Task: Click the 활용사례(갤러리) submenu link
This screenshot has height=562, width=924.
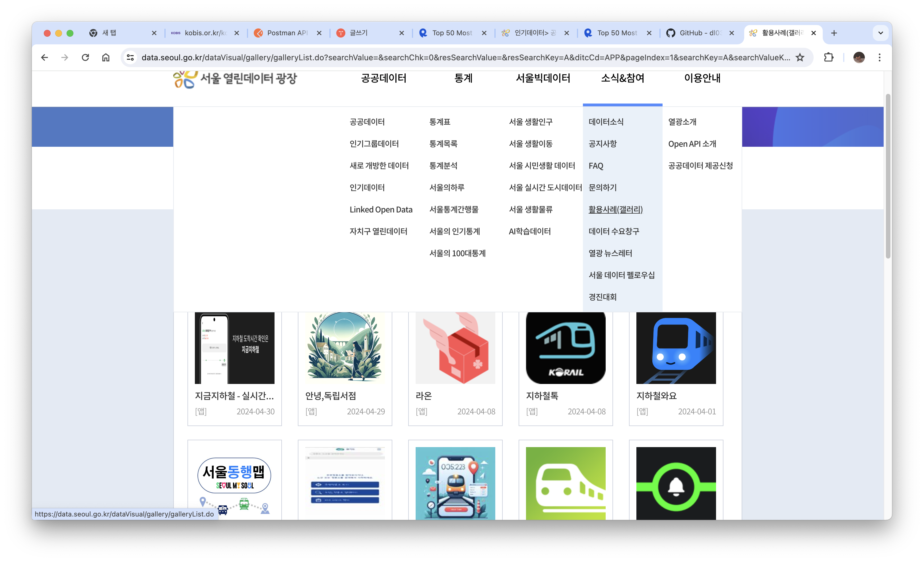Action: click(615, 210)
